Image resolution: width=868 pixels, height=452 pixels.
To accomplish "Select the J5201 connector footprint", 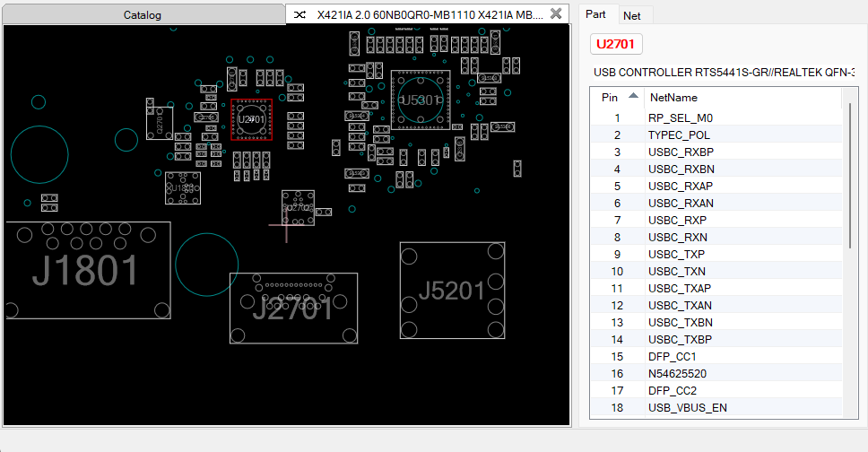I will click(452, 291).
